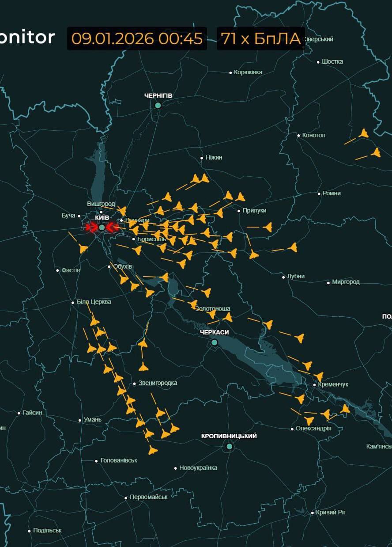Select the green Чернігів city marker
Image resolution: width=392 pixels, height=547 pixels.
point(158,105)
